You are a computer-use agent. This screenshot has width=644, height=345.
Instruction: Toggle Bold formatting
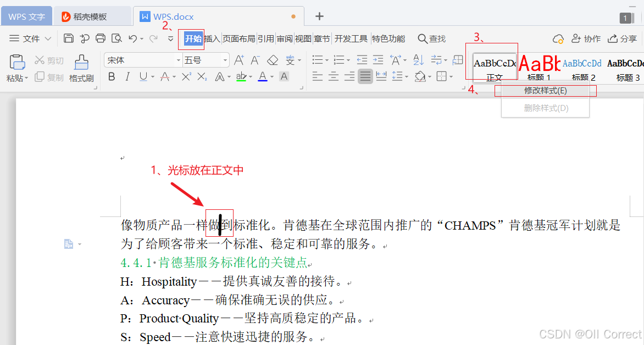112,77
